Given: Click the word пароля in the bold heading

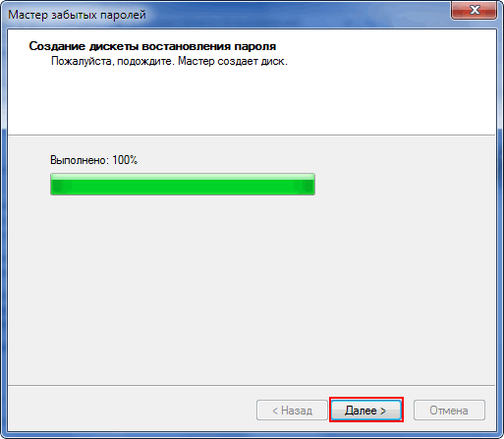Looking at the screenshot, I should tap(255, 47).
